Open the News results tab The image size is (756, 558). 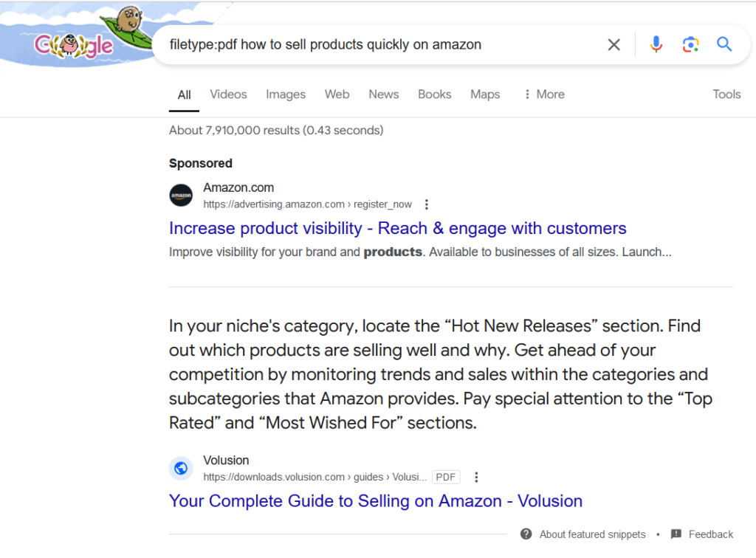(x=383, y=94)
